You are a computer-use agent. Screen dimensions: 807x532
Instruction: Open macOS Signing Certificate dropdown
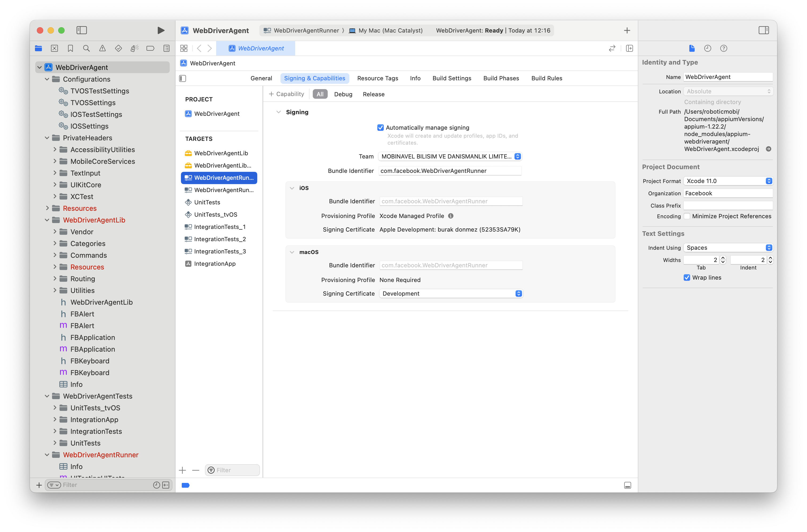coord(451,293)
